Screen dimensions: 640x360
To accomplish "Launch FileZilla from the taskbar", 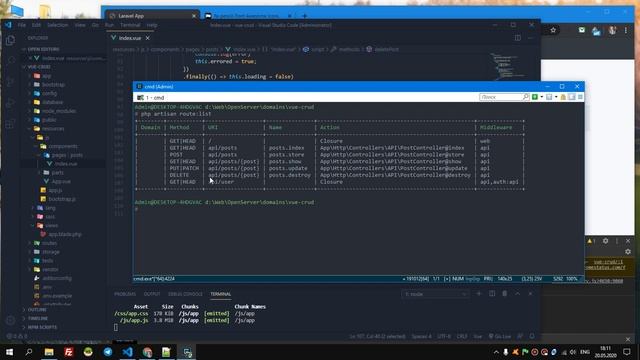I will (69, 352).
